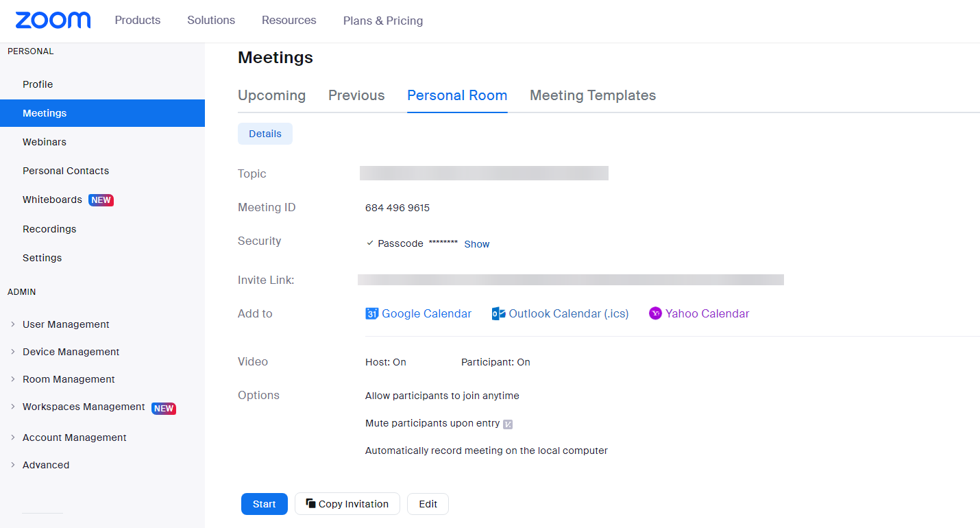Image resolution: width=980 pixels, height=528 pixels.
Task: Show the hidden passcode
Action: tap(477, 244)
